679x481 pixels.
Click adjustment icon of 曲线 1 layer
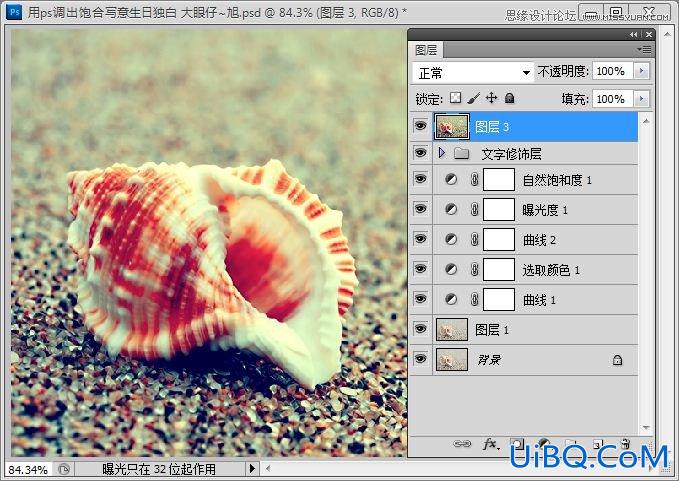pos(451,300)
